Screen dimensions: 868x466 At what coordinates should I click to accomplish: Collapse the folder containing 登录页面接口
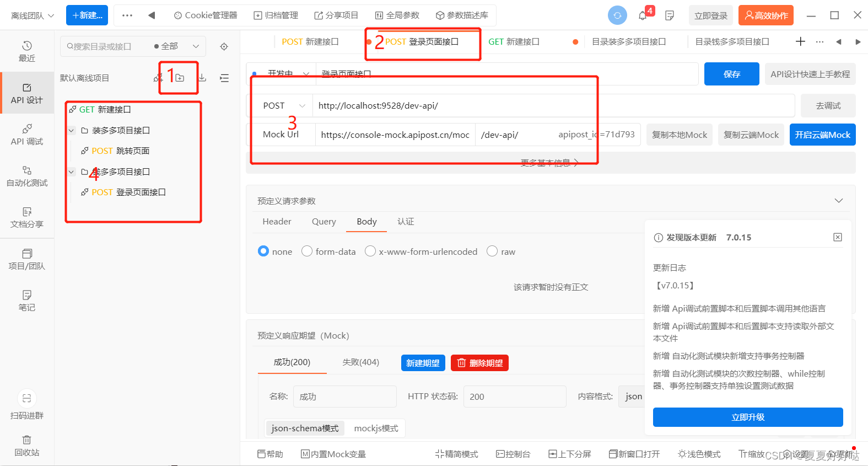(x=71, y=172)
